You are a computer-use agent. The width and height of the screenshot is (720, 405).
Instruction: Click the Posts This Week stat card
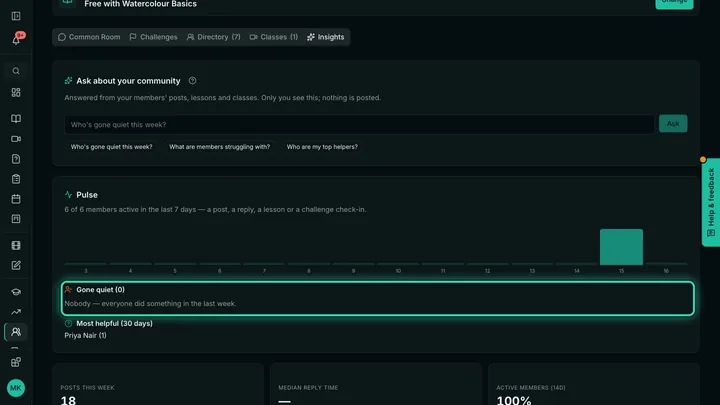click(x=158, y=384)
